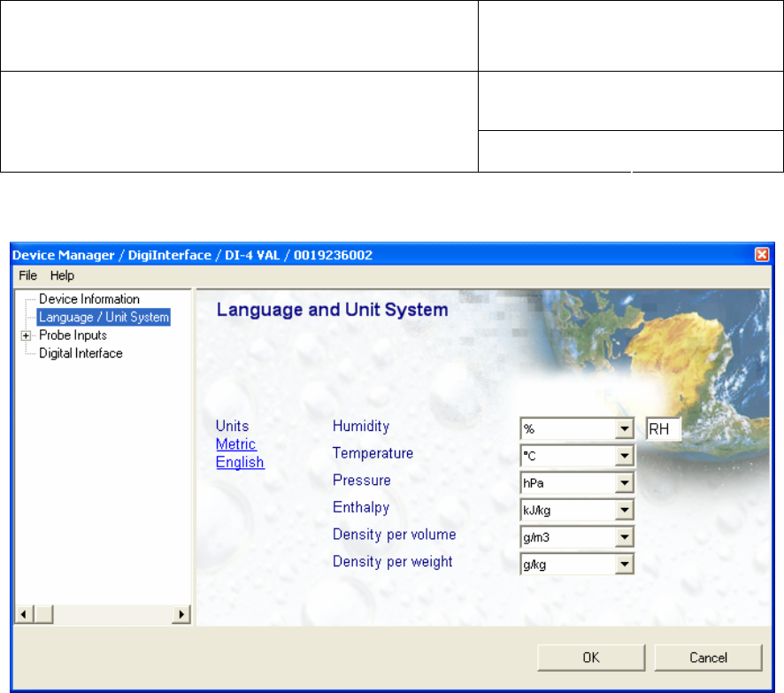Click the Density per weight label

393,561
